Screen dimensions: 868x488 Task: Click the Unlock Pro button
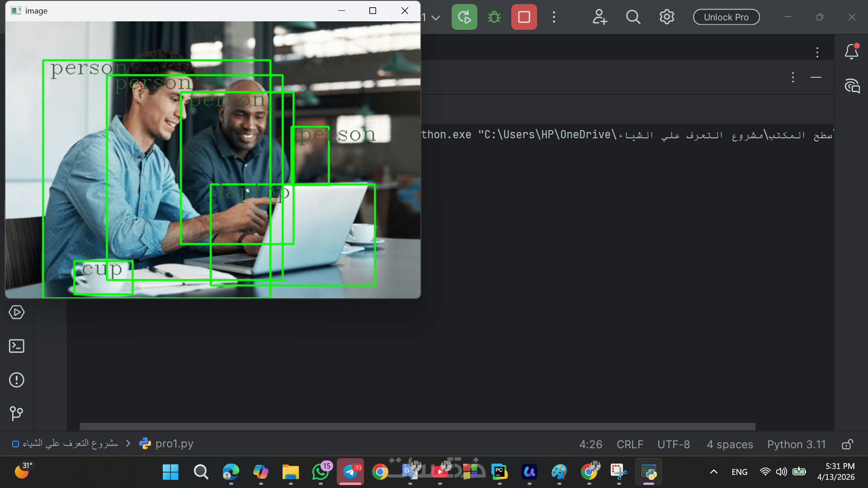coord(726,17)
